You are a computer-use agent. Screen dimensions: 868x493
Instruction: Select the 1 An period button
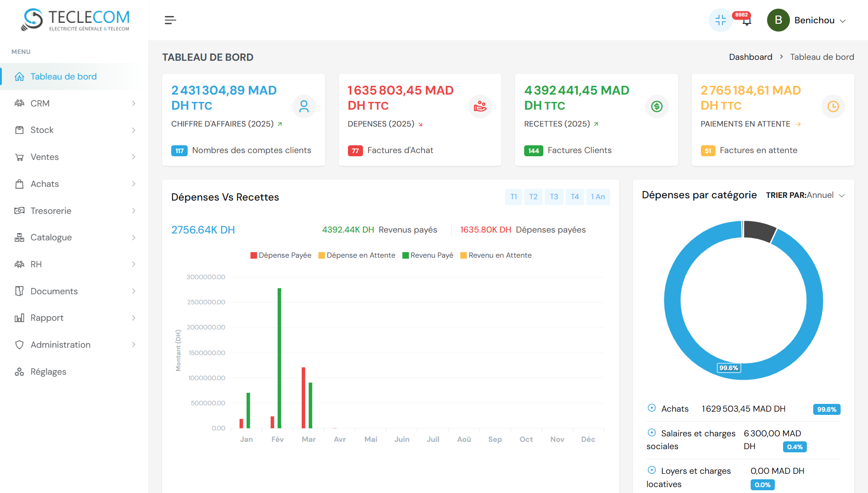597,197
